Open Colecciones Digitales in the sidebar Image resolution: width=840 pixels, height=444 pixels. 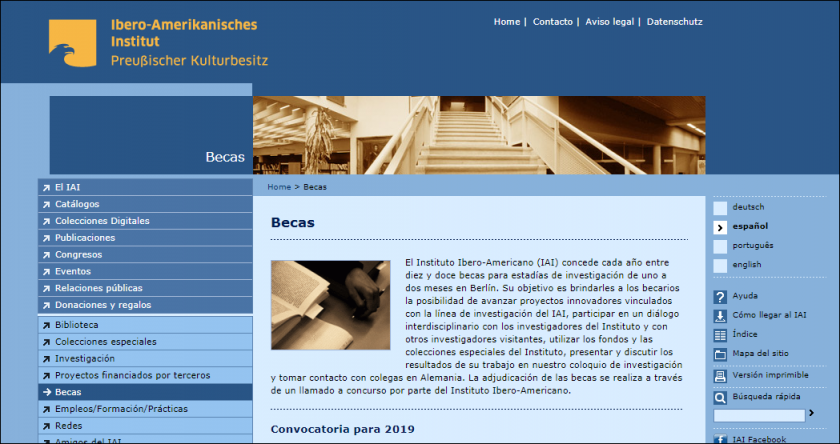pyautogui.click(x=145, y=221)
